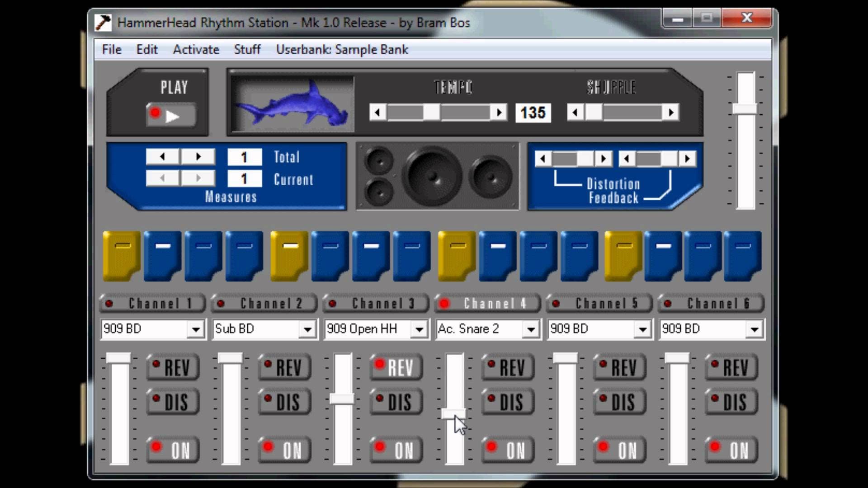Viewport: 868px width, 488px height.
Task: Toggle step 13 yellow pad
Action: pos(623,256)
